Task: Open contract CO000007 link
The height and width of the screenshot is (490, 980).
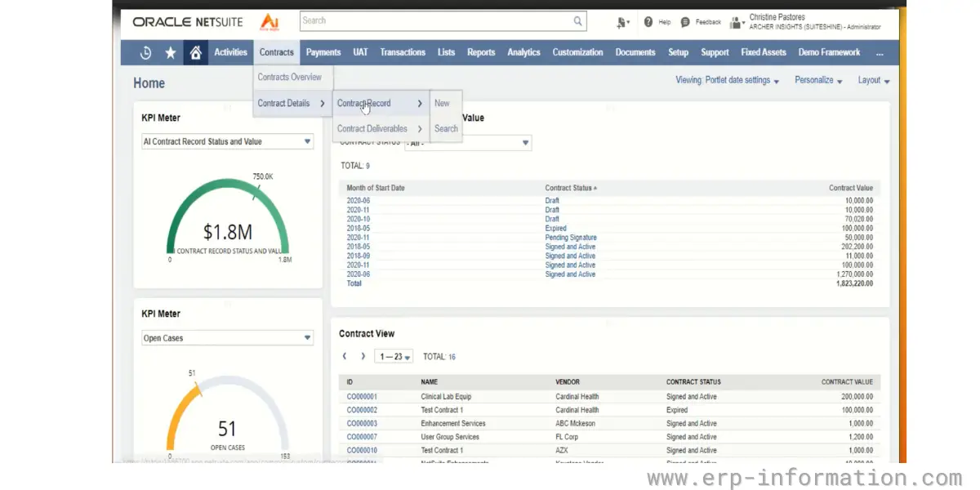Action: click(x=362, y=437)
